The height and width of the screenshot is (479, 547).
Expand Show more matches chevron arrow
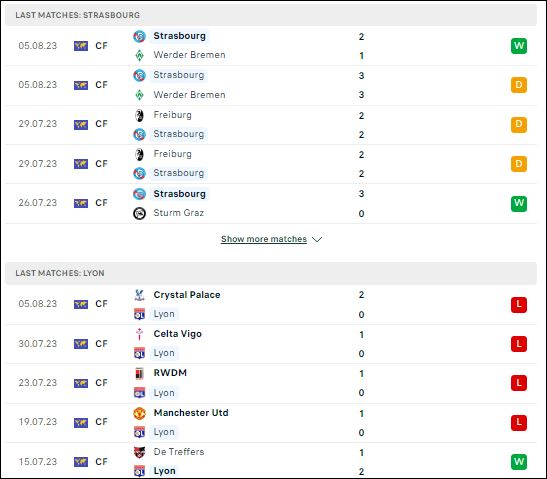tap(317, 239)
